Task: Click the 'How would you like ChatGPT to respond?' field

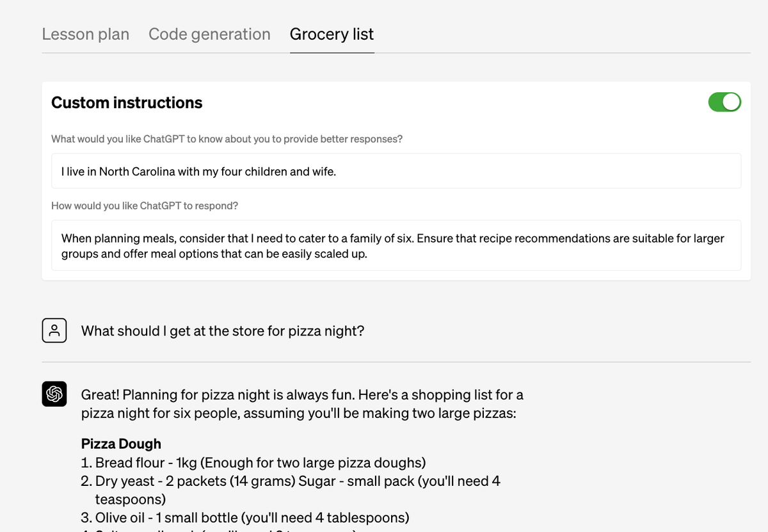Action: pos(396,245)
